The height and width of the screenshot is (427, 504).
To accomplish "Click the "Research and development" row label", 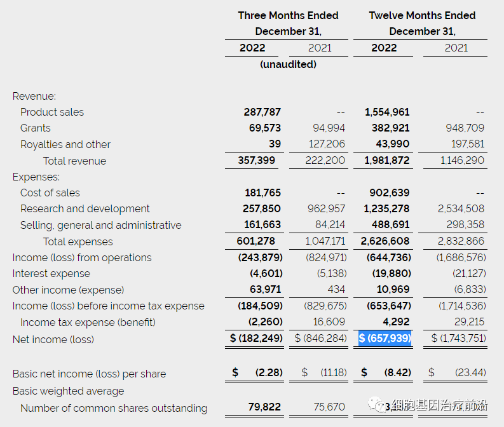I will click(x=85, y=208).
